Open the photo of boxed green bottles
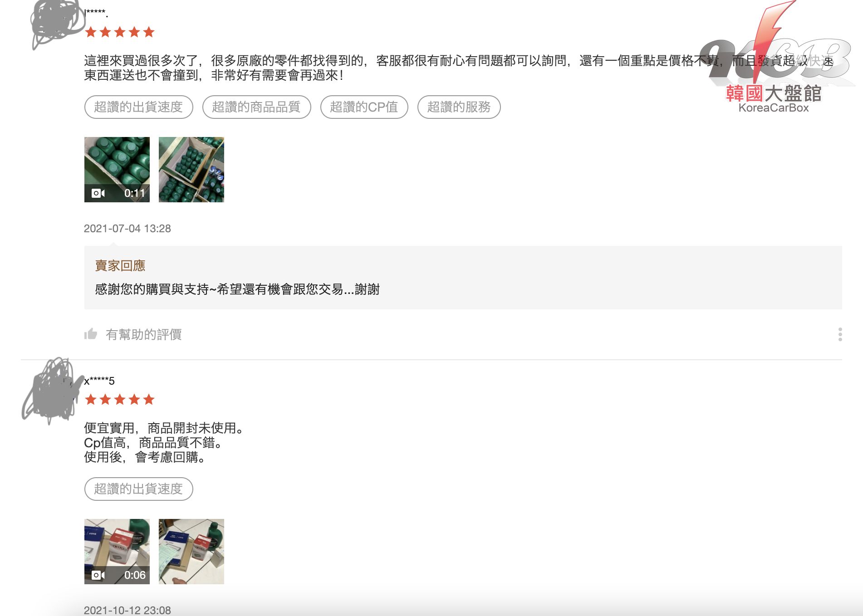The height and width of the screenshot is (616, 863). pos(191,169)
